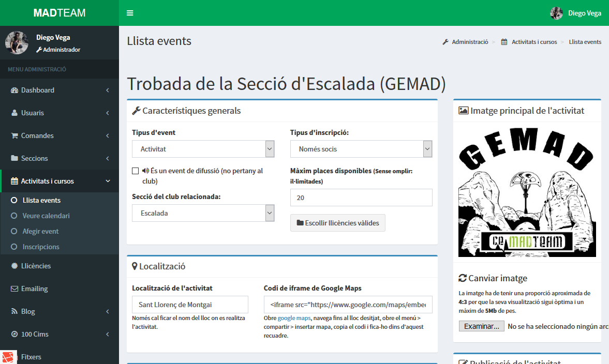
Task: Open the Emailing menu item
Action: click(x=60, y=289)
